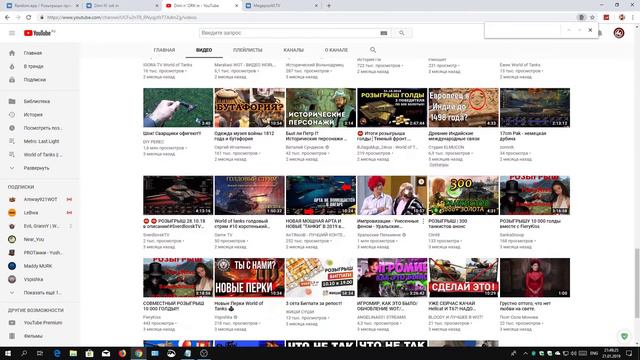The width and height of the screenshot is (640, 360).
Task: Bookmark this page with the star icon
Action: (x=592, y=18)
